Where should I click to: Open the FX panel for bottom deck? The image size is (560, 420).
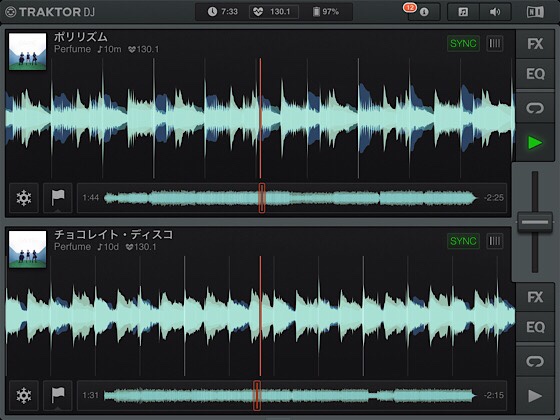click(x=535, y=297)
